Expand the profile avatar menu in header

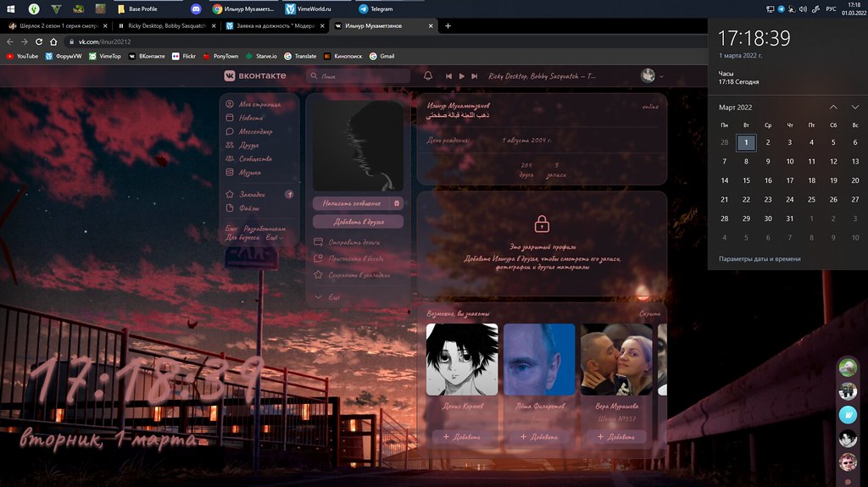[x=652, y=76]
